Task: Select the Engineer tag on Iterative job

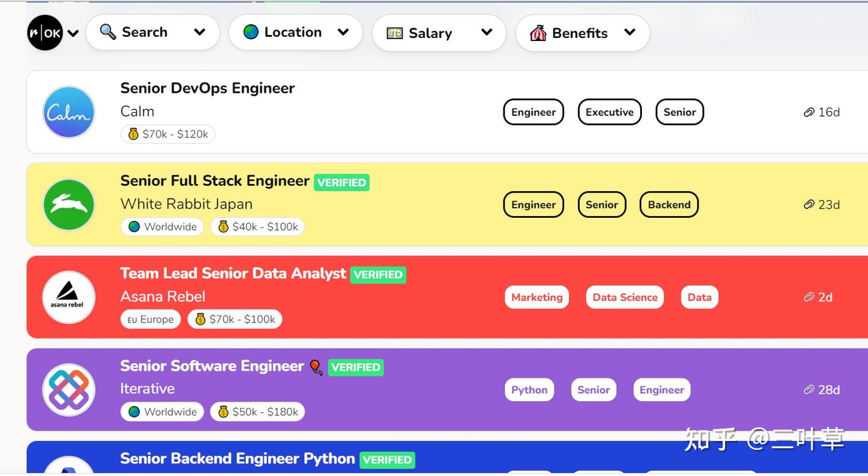Action: [x=662, y=390]
